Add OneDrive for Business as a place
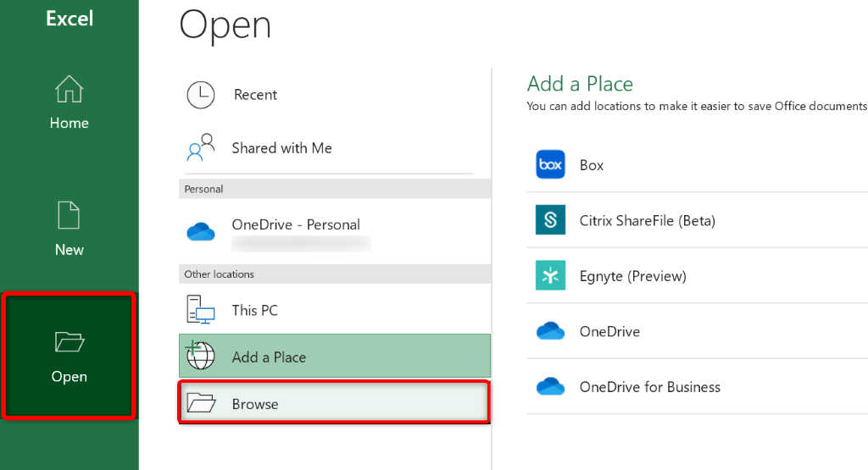Image resolution: width=868 pixels, height=470 pixels. (649, 387)
